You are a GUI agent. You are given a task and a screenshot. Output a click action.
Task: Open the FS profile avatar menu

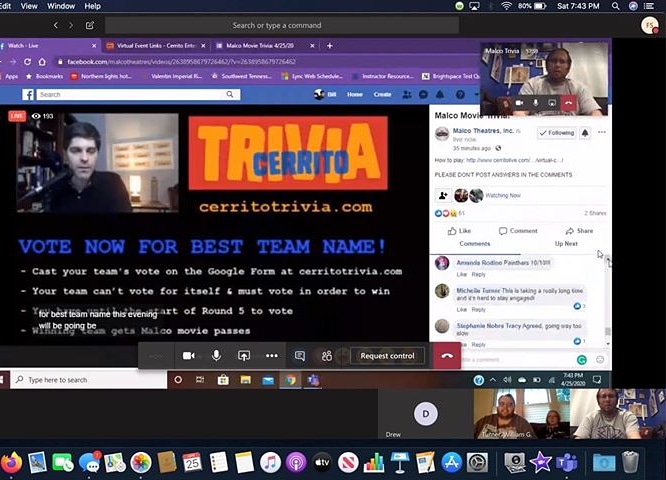tap(649, 25)
